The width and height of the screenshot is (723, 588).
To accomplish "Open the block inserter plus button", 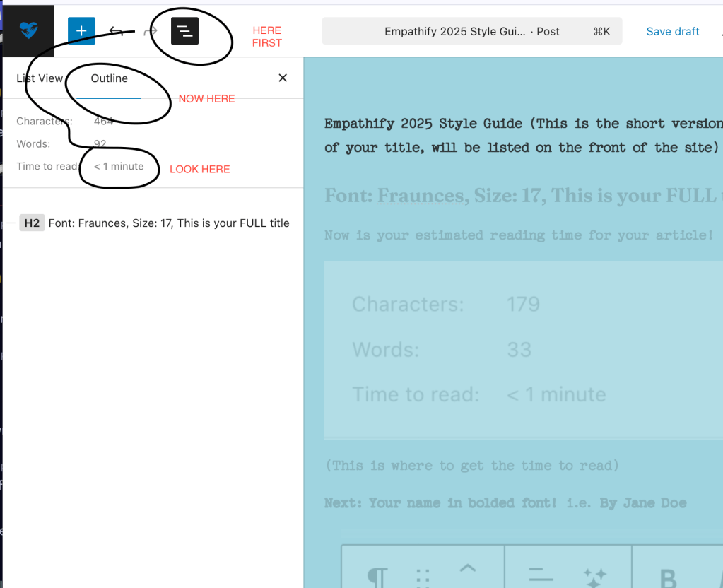I will (81, 31).
